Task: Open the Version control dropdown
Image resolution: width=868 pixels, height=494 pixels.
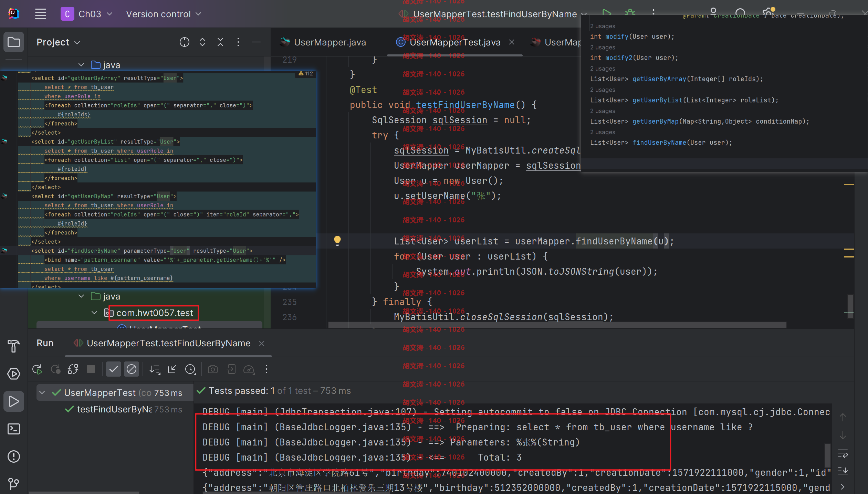Action: click(x=164, y=14)
